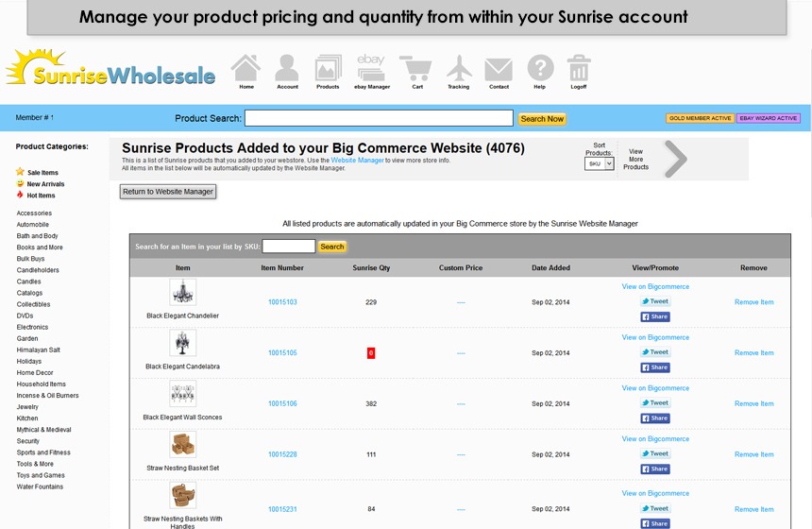Remove the Black Elegant Candelabra item

point(754,353)
